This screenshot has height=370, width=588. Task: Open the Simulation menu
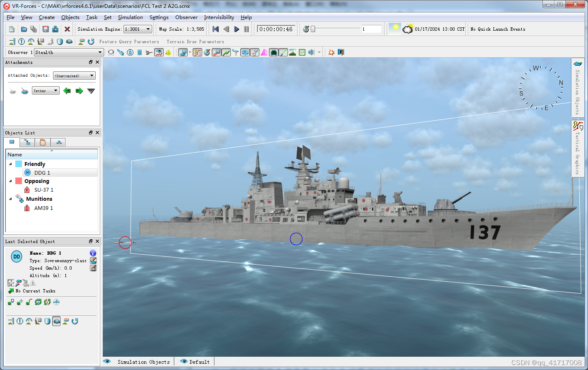tap(131, 17)
